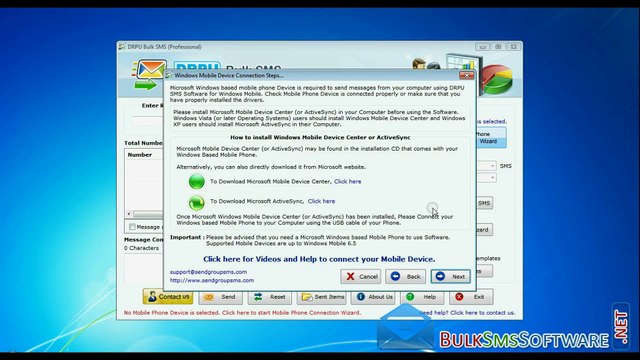Click red icon on Exit button
Screen dimensions: 640x360
point(459,297)
